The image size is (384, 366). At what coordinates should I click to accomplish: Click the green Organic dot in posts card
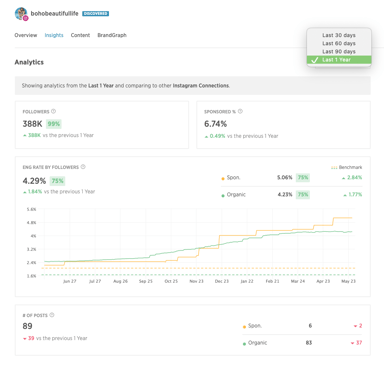pyautogui.click(x=244, y=344)
